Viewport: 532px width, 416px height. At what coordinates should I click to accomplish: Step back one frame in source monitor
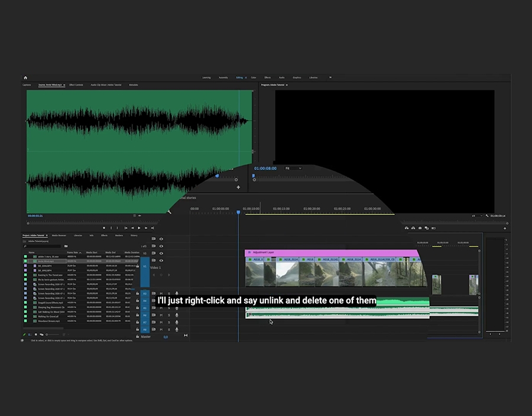(132, 228)
